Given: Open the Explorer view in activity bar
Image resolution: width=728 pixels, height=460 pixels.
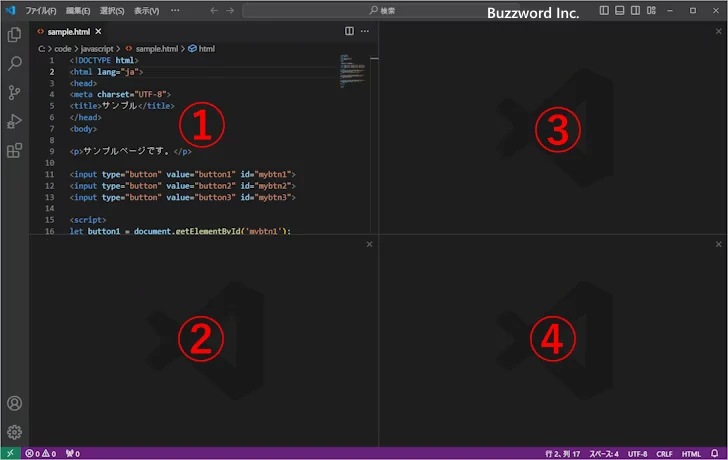Looking at the screenshot, I should tap(14, 34).
